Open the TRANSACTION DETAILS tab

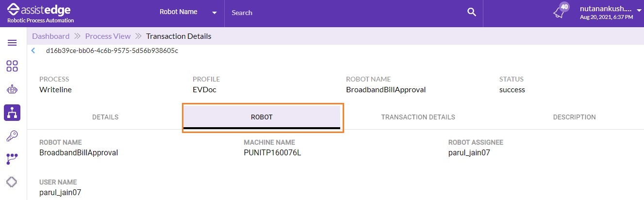(x=418, y=117)
